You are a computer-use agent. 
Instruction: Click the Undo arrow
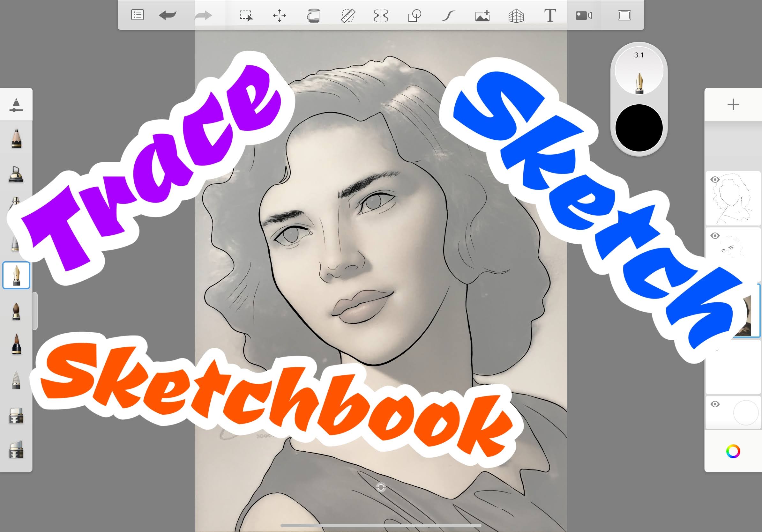(x=168, y=15)
